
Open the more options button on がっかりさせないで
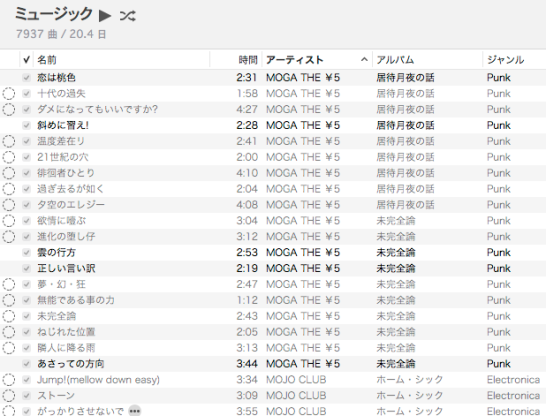pos(134,411)
